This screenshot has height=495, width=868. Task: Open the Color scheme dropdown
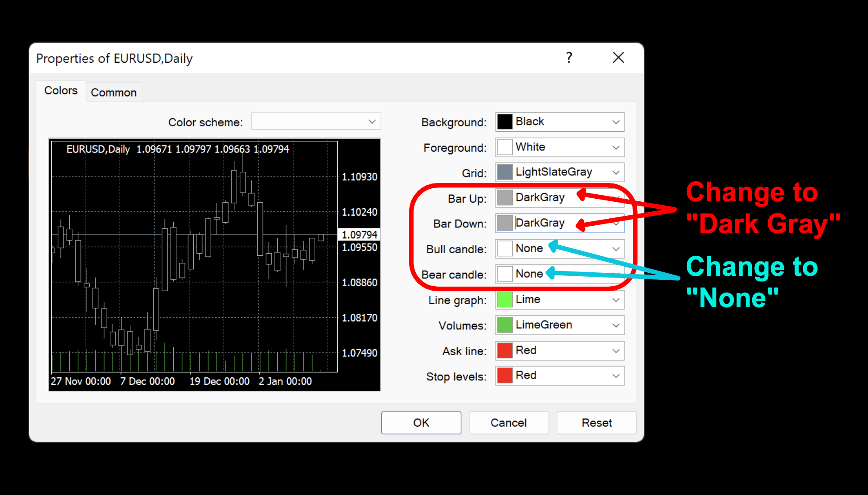point(316,122)
